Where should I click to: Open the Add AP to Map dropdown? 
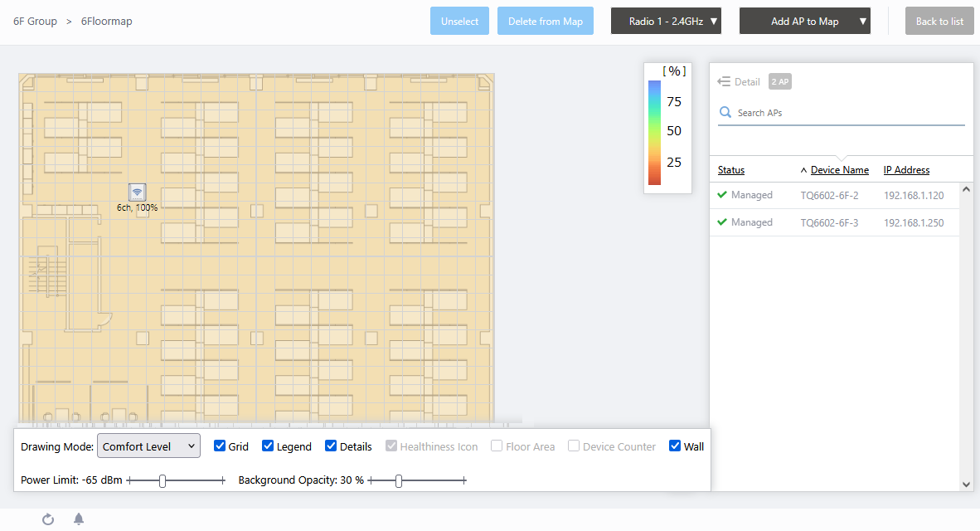(804, 22)
